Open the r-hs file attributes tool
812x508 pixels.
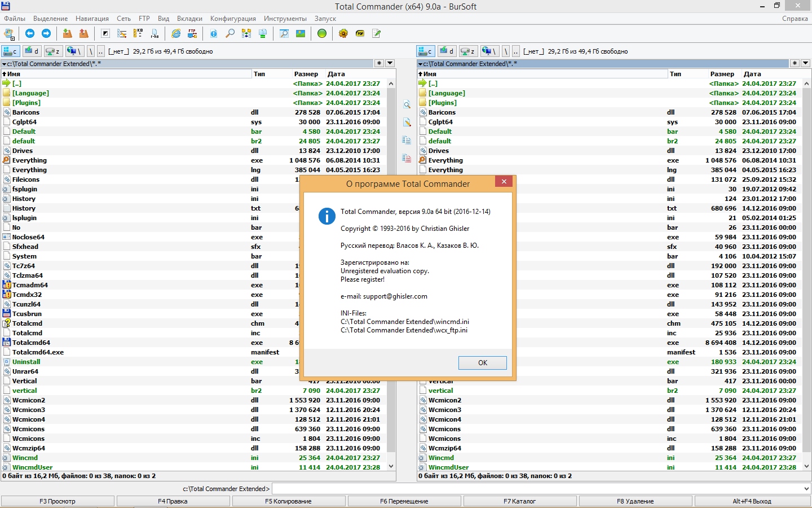(x=155, y=34)
